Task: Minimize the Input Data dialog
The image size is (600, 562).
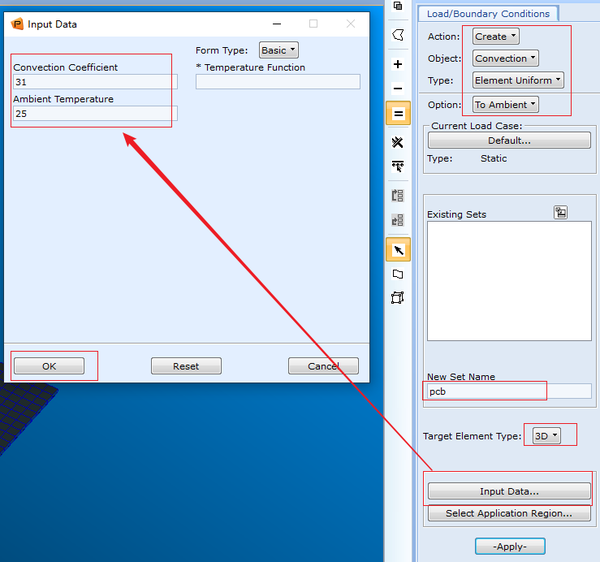Action: (277, 24)
